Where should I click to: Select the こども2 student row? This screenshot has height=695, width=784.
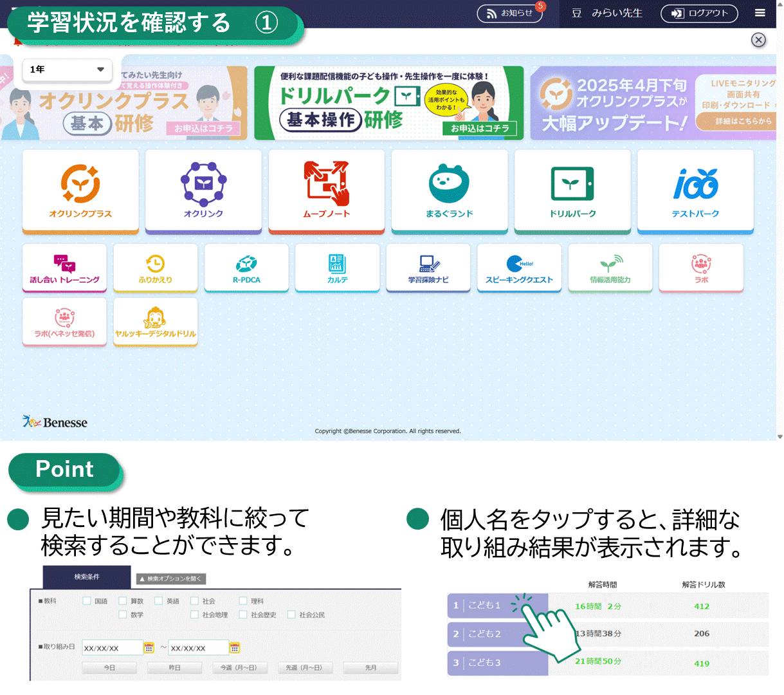tap(498, 634)
